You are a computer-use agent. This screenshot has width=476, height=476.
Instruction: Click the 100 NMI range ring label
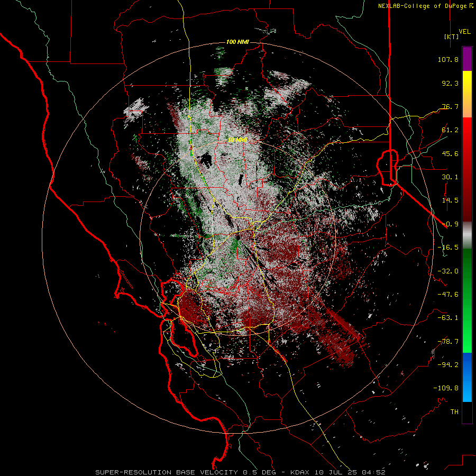point(237,42)
